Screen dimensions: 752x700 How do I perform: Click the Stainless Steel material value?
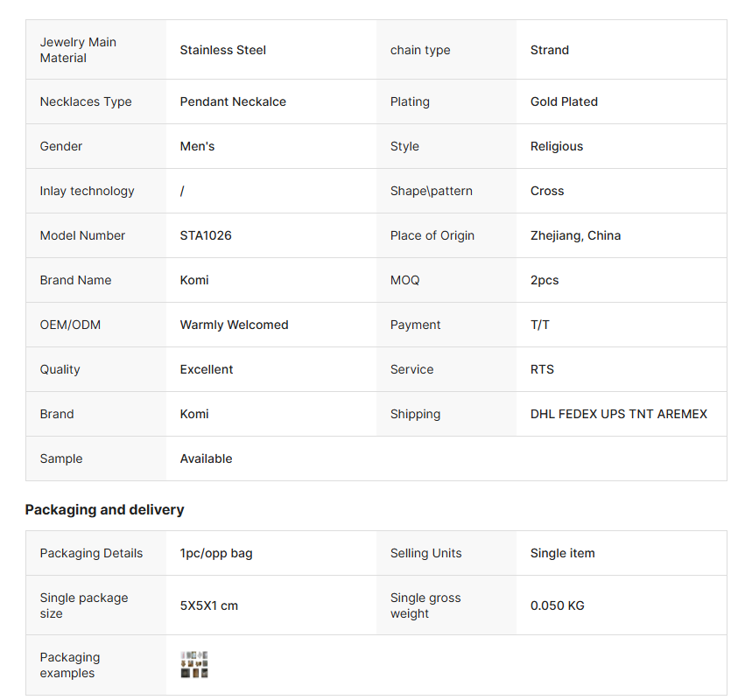tap(223, 50)
